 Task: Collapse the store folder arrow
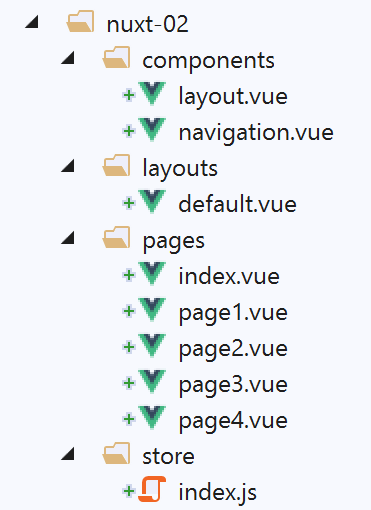(x=68, y=454)
